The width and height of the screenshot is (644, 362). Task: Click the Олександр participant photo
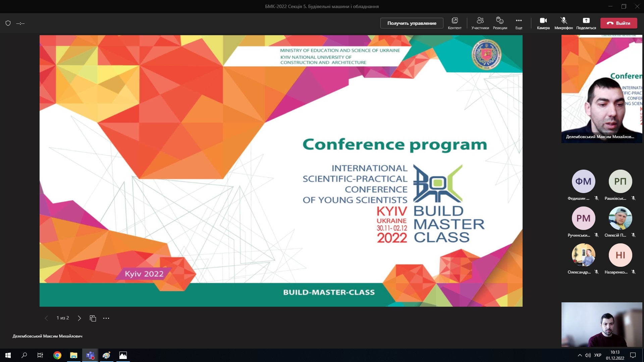(x=583, y=255)
